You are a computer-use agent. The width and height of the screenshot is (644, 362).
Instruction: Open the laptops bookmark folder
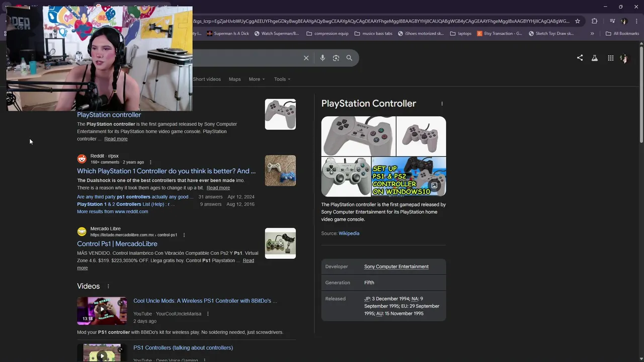tap(461, 34)
